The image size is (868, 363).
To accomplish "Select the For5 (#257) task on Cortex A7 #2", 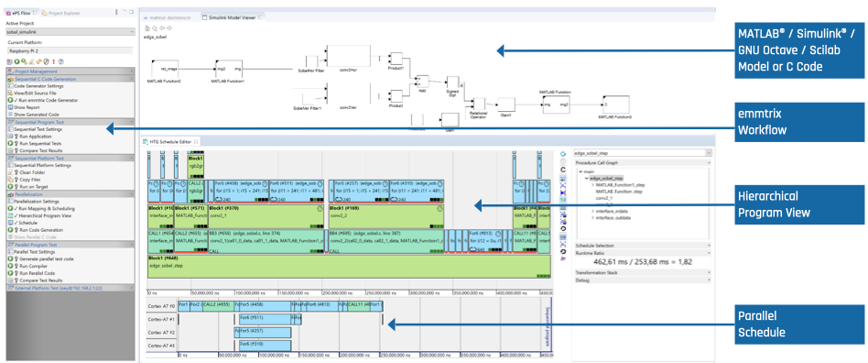I will [265, 332].
